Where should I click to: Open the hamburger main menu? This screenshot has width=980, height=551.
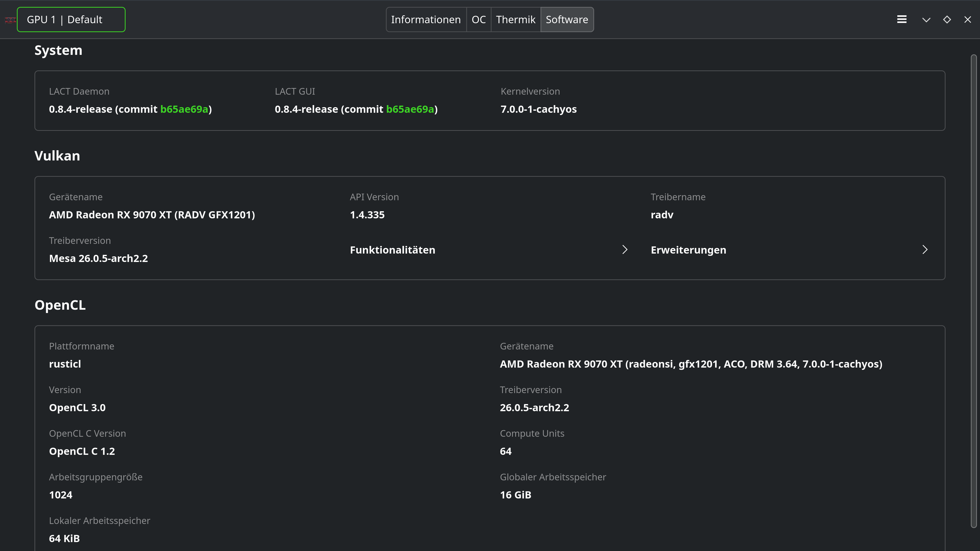[902, 19]
